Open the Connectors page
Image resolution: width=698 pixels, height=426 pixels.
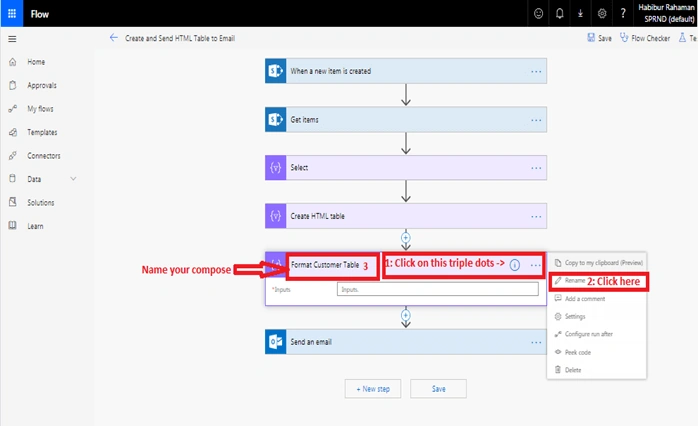pos(44,156)
